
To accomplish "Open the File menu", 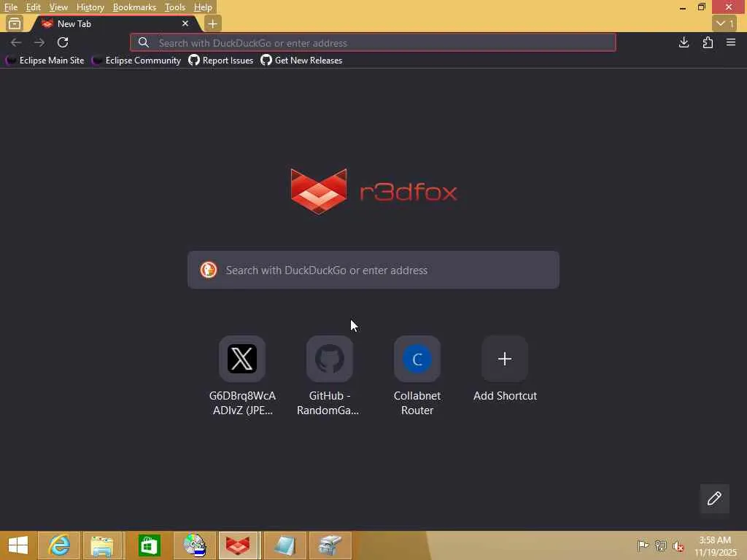I will tap(10, 7).
